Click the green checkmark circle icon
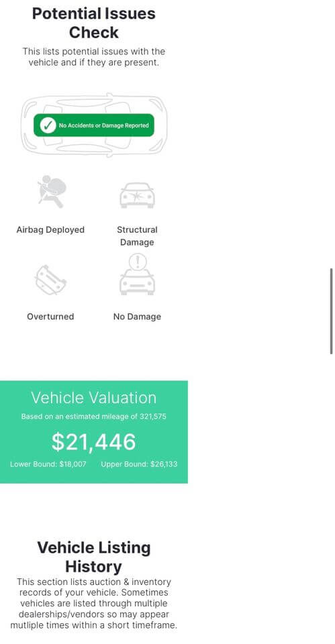Viewport: 335px width, 644px height. point(48,125)
